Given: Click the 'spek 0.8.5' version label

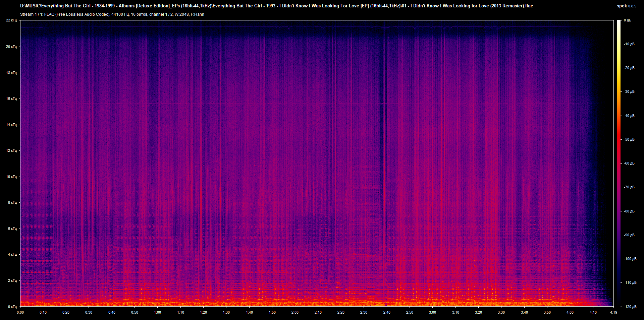Looking at the screenshot, I should [627, 6].
